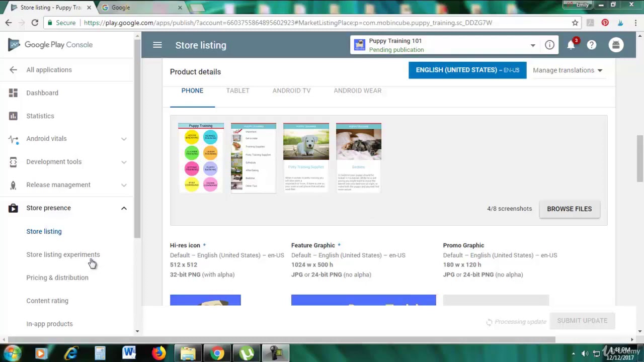Click the Release management rocket icon

click(x=13, y=185)
